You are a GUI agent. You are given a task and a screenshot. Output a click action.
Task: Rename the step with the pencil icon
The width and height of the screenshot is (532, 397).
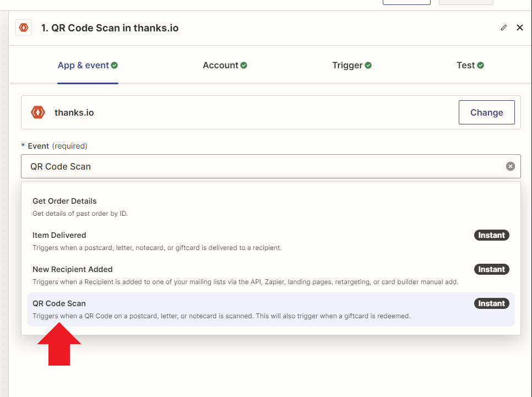click(504, 28)
